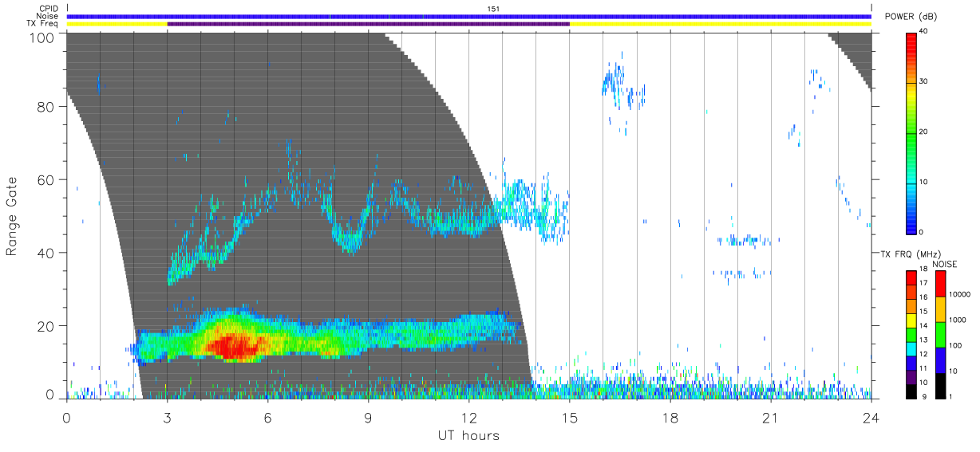Click the 15 tick on the UT hours axis
The height and width of the screenshot is (452, 980).
coord(570,417)
